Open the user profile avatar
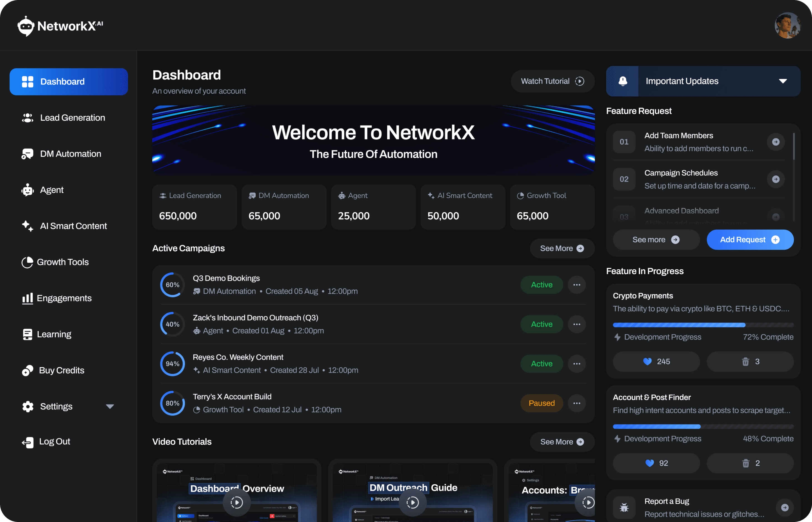 (788, 25)
